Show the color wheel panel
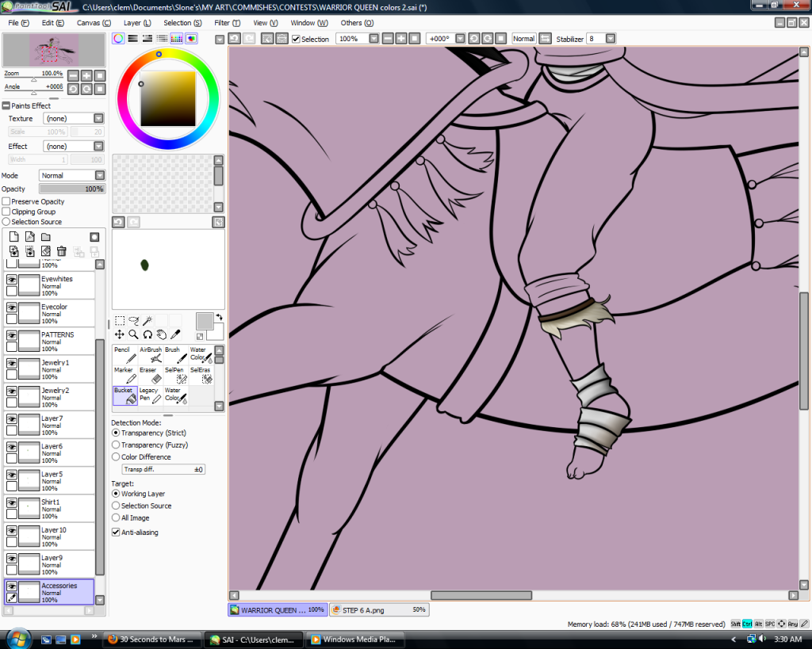 pyautogui.click(x=118, y=38)
